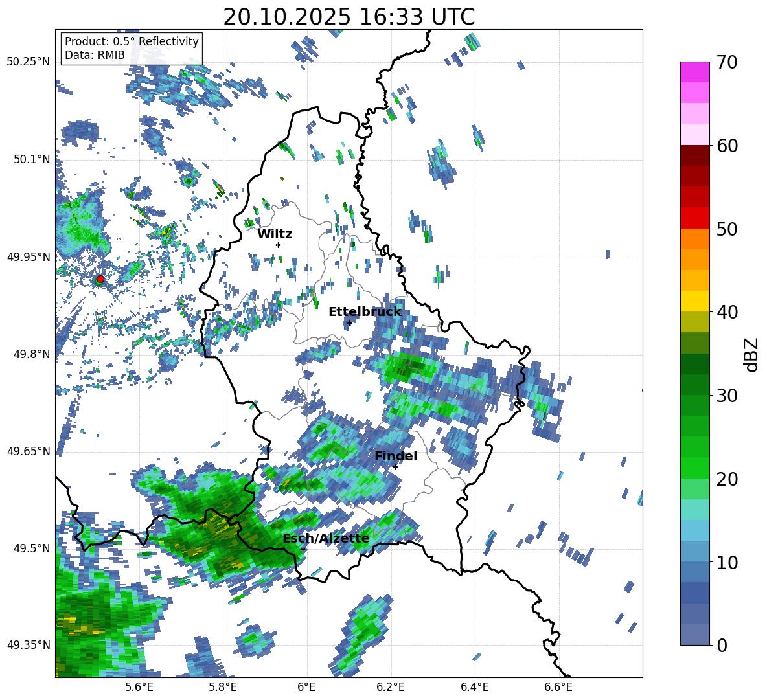Click the plot title 20.10.2025 16:33 UTC
The image size is (767, 700).
[349, 17]
